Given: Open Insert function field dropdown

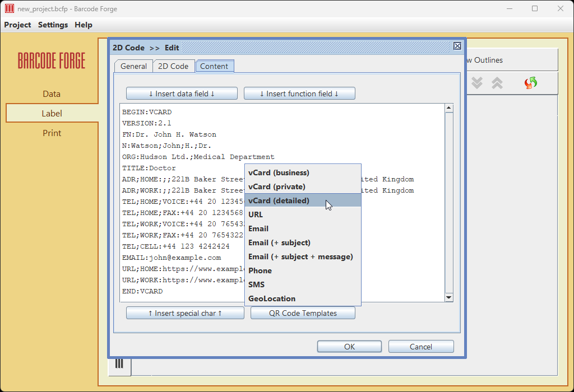Looking at the screenshot, I should [299, 94].
